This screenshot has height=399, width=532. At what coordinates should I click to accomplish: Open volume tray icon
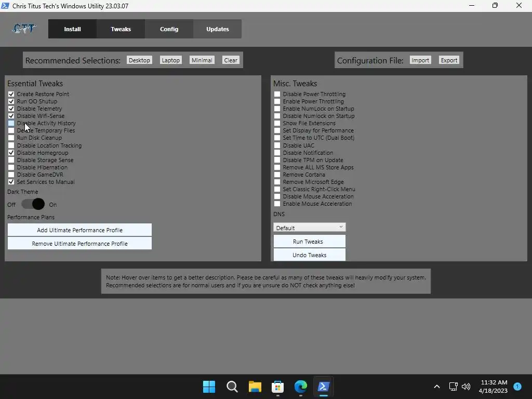(466, 387)
